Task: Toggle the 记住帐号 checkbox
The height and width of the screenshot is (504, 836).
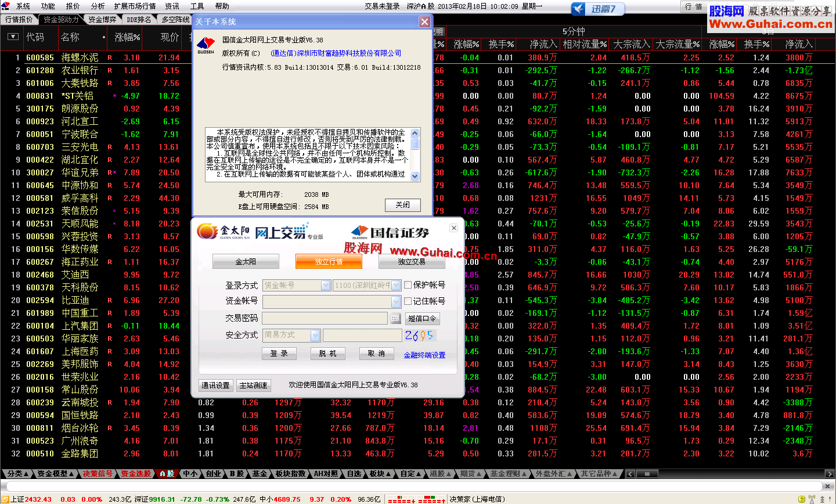Action: point(408,301)
